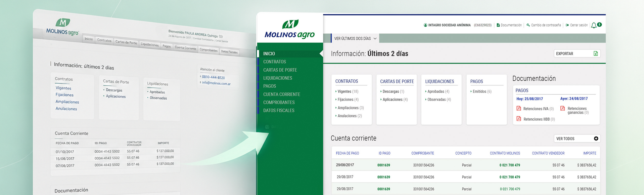Open Cartas de Porte tab in old dashboard
644x195 pixels.
(126, 43)
